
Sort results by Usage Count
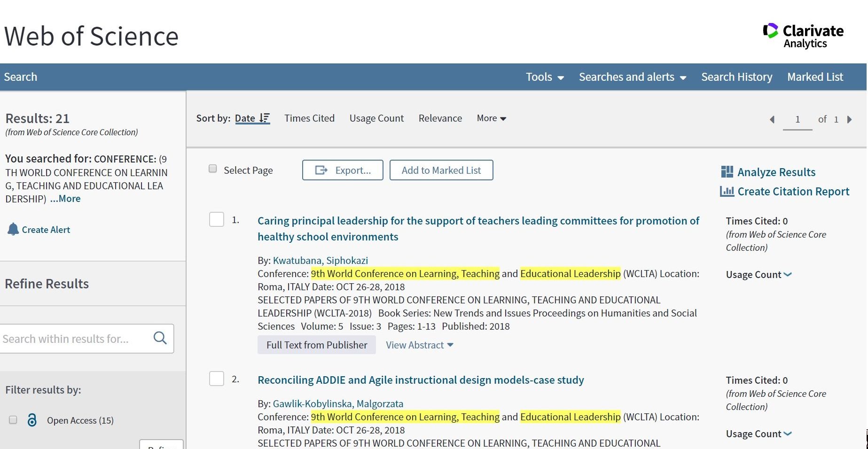click(x=376, y=118)
